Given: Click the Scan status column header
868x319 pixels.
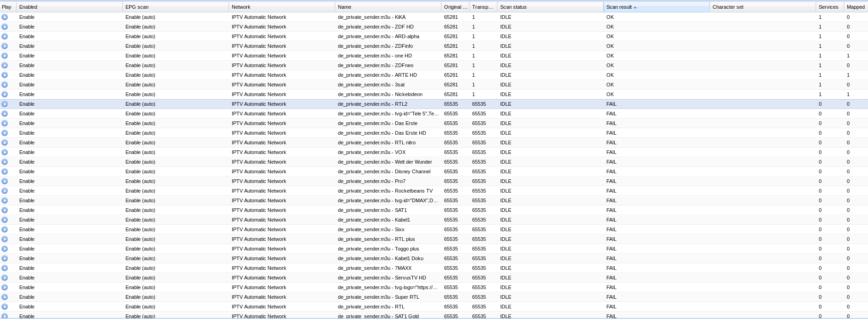Looking at the screenshot, I should 550,7.
